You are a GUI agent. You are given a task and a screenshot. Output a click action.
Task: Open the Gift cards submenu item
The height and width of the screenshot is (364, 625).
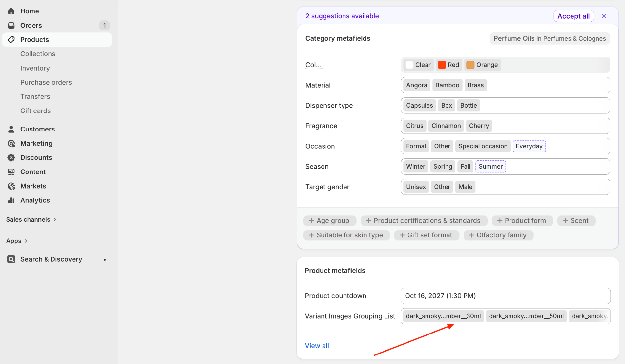point(35,111)
